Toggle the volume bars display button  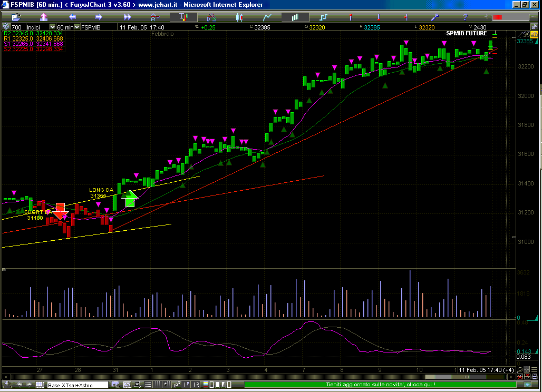294,17
